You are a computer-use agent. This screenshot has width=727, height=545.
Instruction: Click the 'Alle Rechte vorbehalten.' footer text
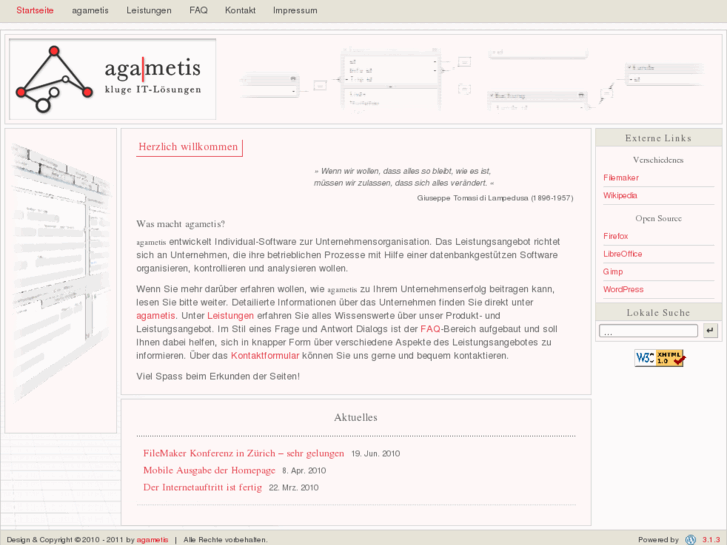(225, 540)
